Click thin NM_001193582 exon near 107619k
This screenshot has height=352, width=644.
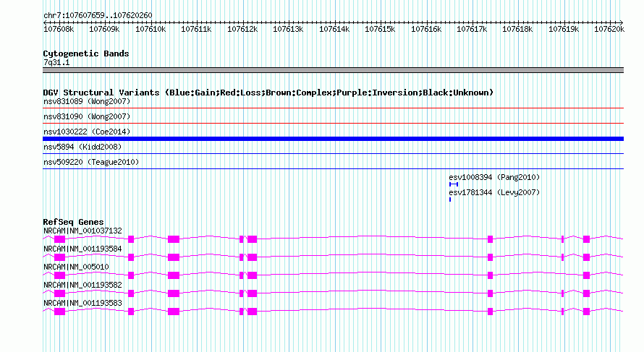562,293
